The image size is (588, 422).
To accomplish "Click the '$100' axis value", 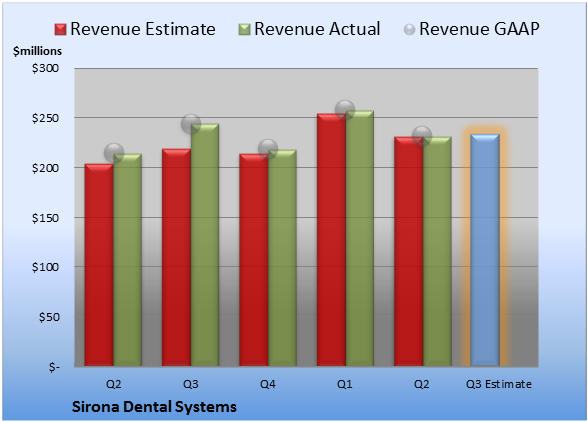I will click(x=45, y=267).
